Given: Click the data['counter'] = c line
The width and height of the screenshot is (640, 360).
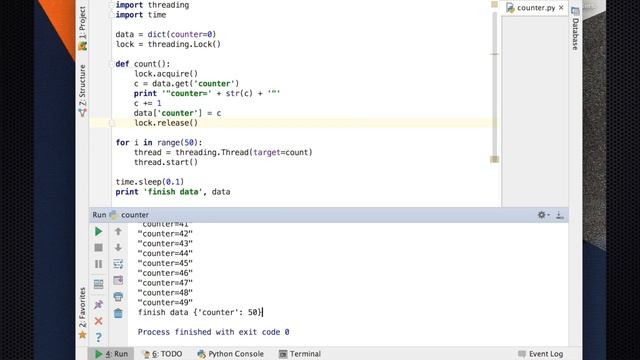Looking at the screenshot, I should pos(178,113).
